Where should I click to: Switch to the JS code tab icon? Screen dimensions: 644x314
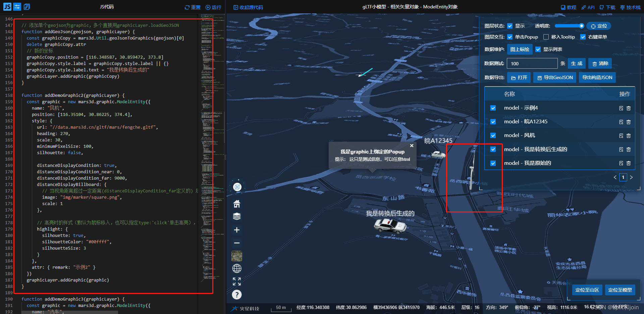[x=7, y=7]
